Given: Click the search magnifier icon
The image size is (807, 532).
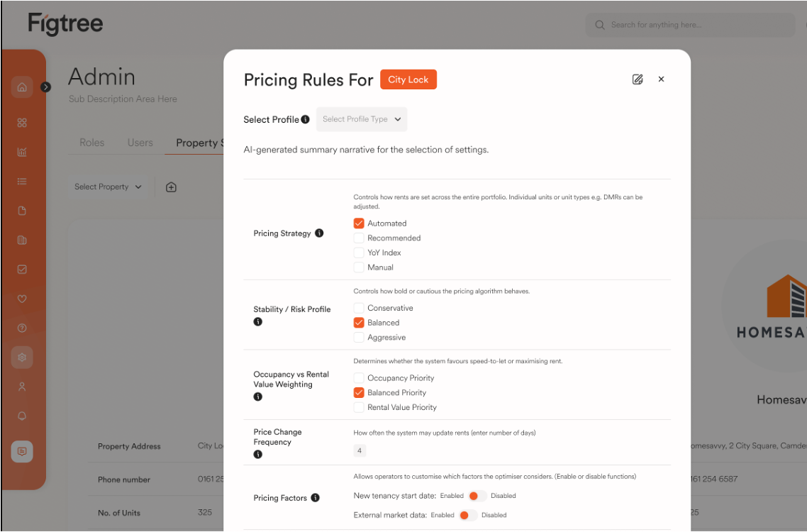Looking at the screenshot, I should 600,25.
